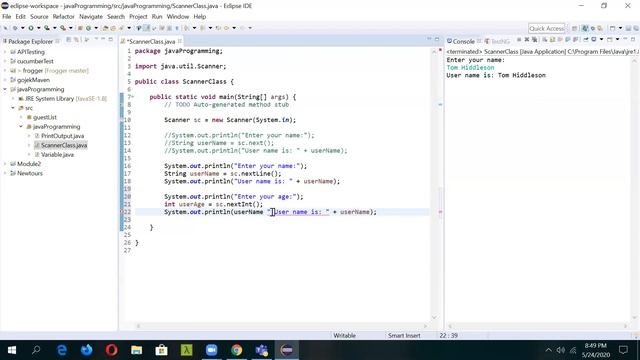This screenshot has height=360, width=640.
Task: Click the Console horizontal scrollbar
Action: coord(538,326)
